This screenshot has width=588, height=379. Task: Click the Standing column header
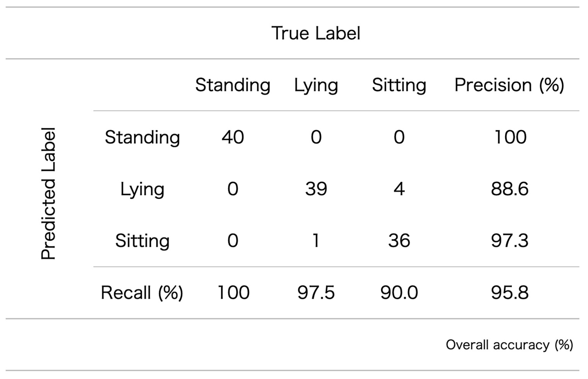click(x=233, y=85)
